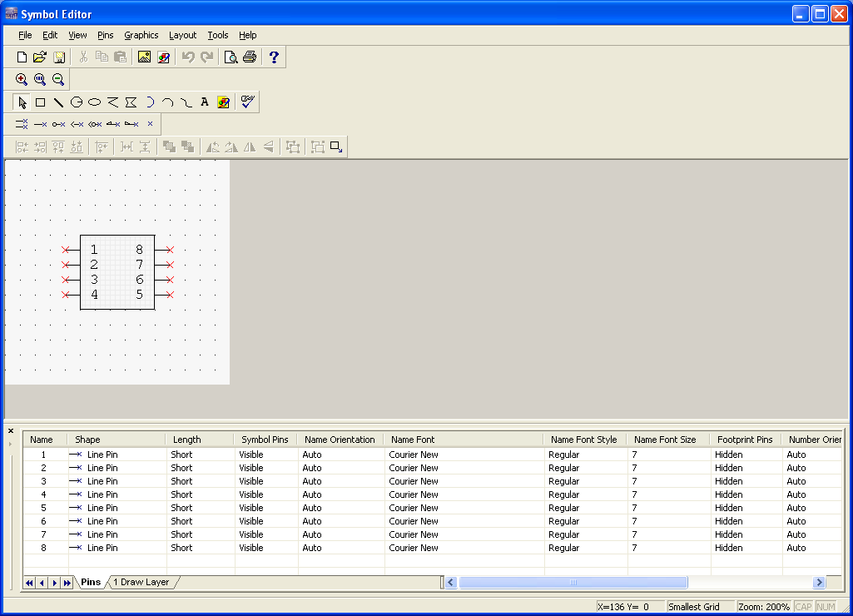Click the Name Orientation column header
The height and width of the screenshot is (616, 853).
coord(340,440)
